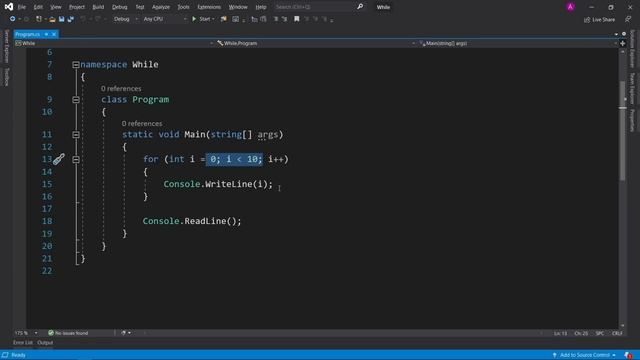
Task: Open the Build menu
Action: coord(98,7)
